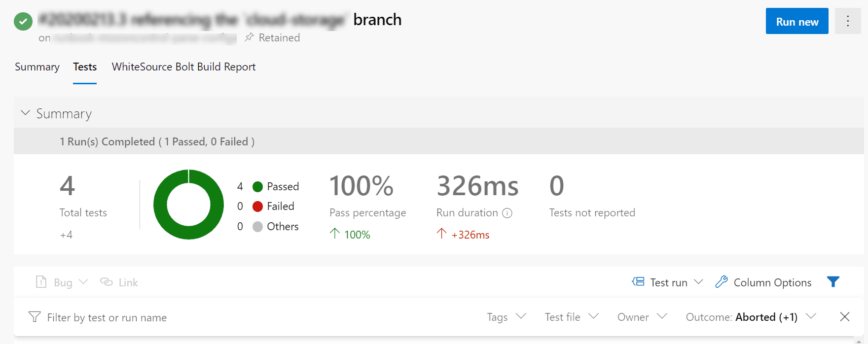Click the green build success checkmark
The height and width of the screenshot is (344, 868).
23,21
